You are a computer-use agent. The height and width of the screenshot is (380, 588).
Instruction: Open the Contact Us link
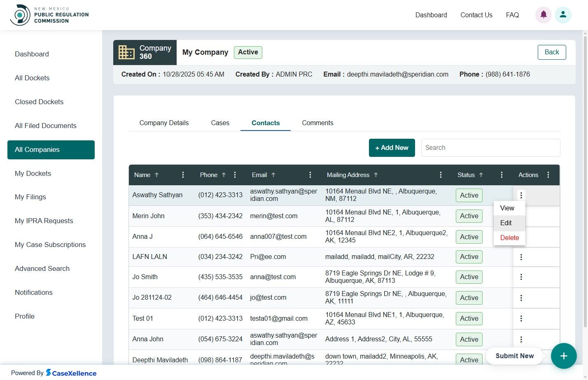476,15
